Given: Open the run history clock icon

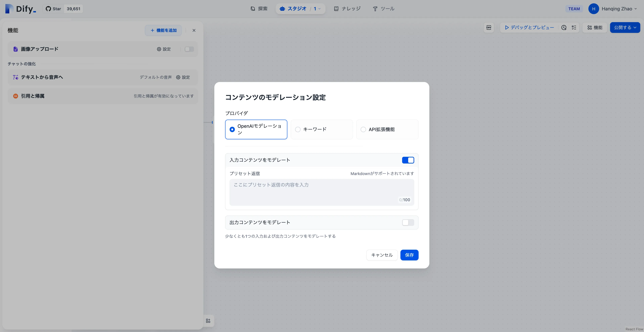Looking at the screenshot, I should [564, 27].
